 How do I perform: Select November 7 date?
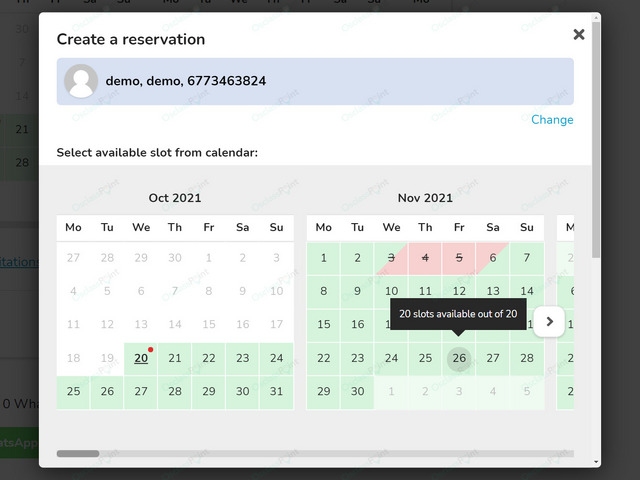click(527, 258)
